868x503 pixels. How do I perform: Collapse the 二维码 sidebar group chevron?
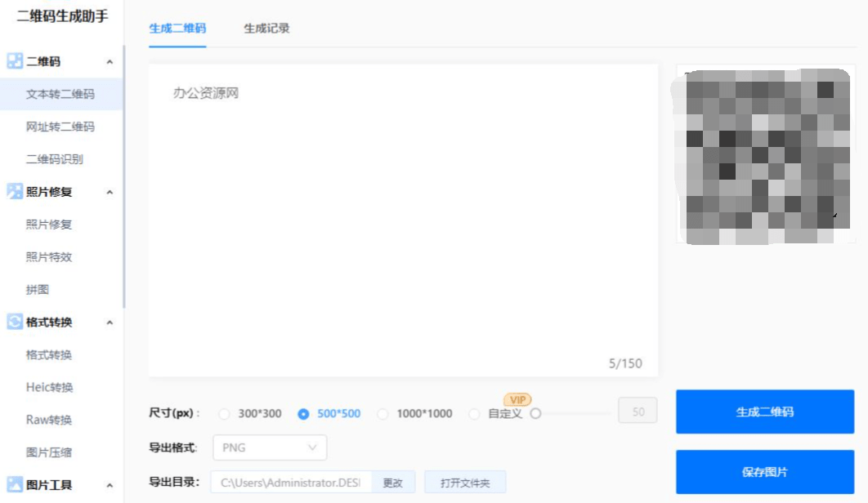tap(110, 62)
